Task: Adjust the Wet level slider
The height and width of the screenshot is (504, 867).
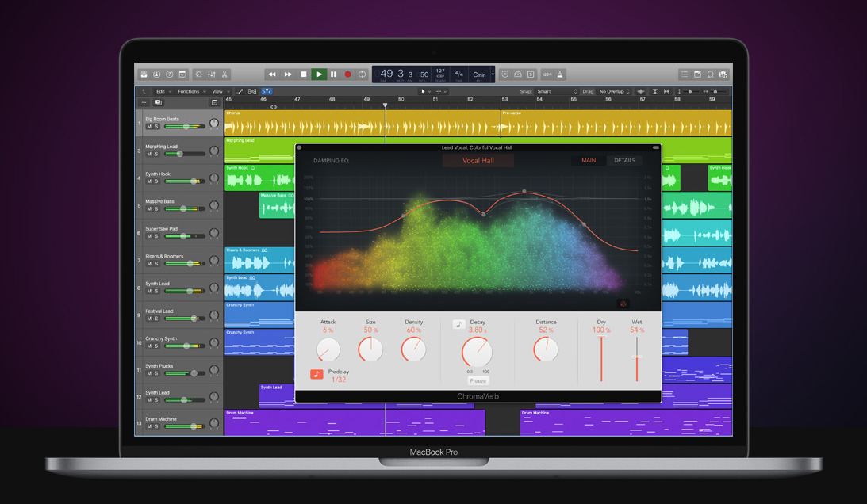Action: point(637,359)
